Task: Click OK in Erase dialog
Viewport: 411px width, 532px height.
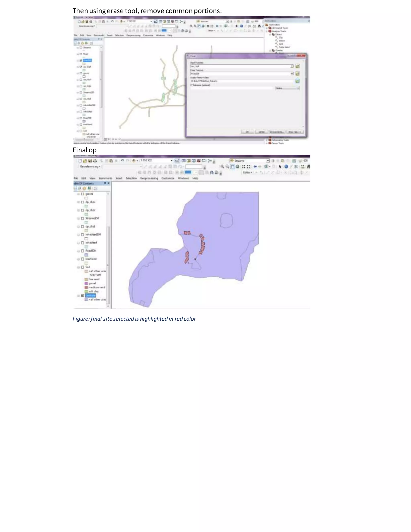Action: (248, 132)
